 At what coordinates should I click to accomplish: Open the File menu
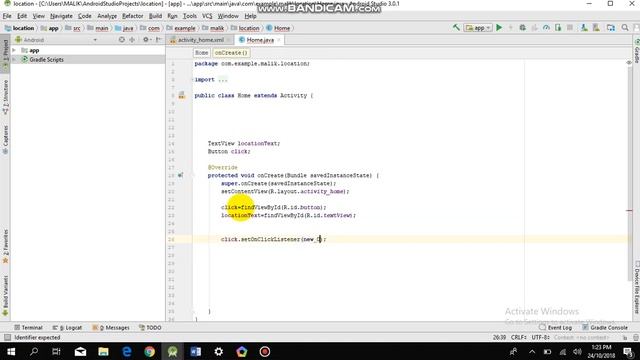(x=7, y=16)
